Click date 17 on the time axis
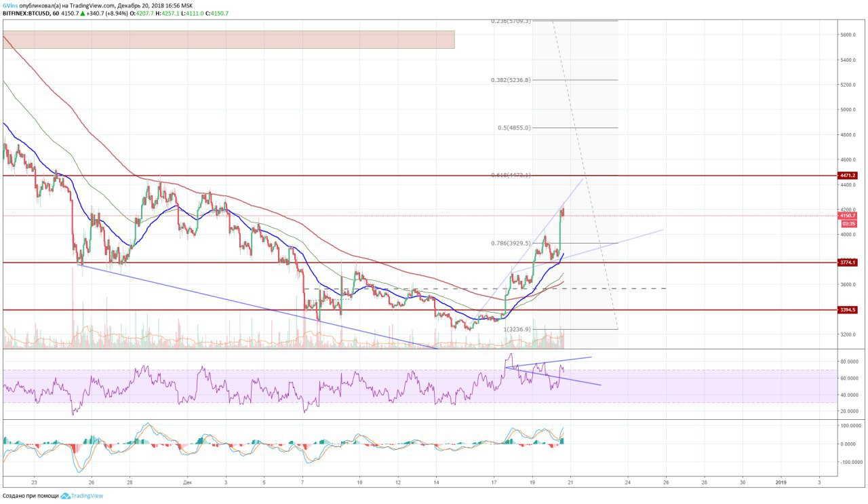This screenshot has height=504, width=868. point(494,482)
